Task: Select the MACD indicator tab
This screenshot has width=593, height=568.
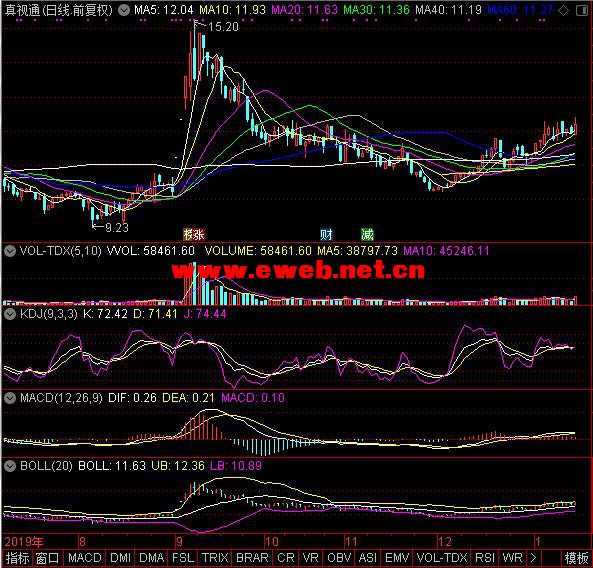Action: tap(85, 558)
